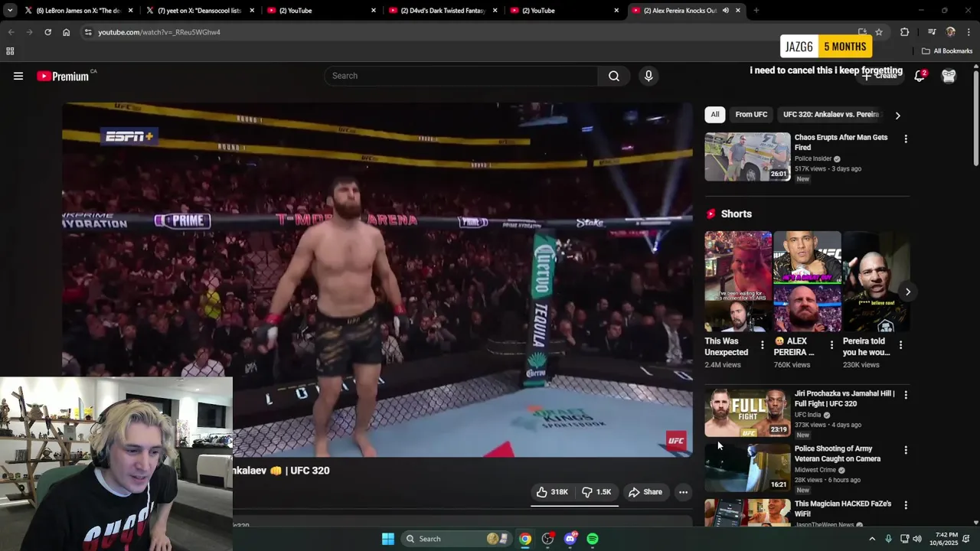Click in the YouTube search field
The width and height of the screenshot is (980, 551).
461,76
